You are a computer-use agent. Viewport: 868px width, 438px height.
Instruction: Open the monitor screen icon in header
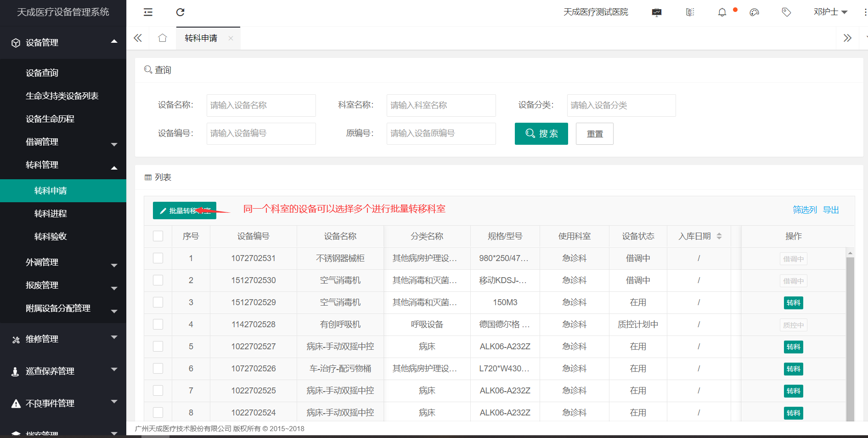pos(657,12)
